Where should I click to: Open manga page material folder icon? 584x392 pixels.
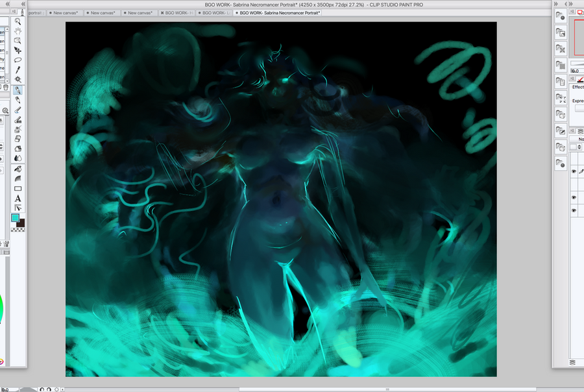[x=561, y=82]
